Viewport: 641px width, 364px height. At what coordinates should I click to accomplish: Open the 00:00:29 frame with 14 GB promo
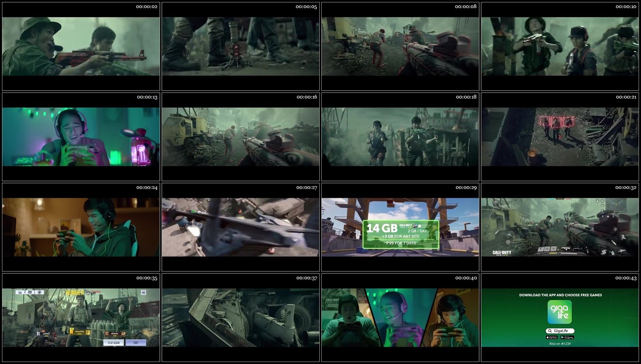point(400,227)
